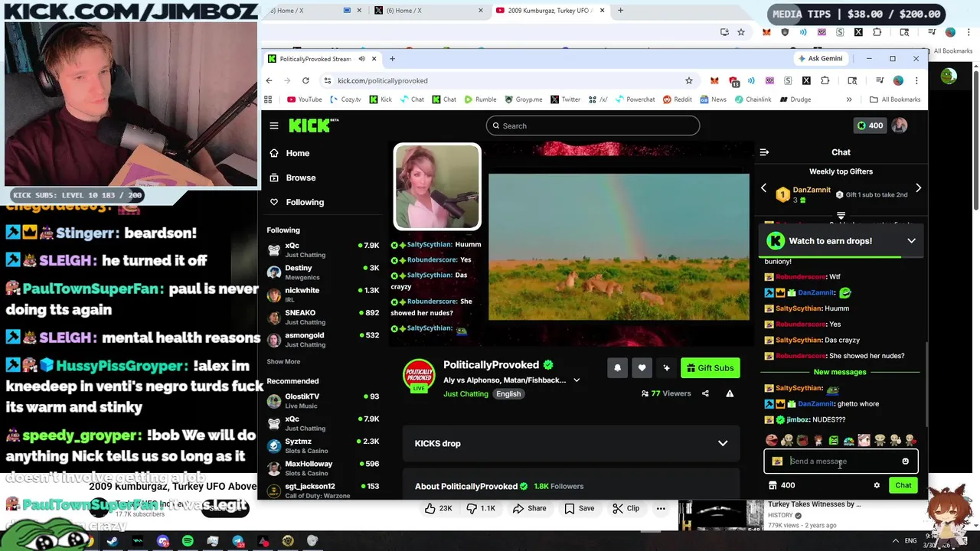Image resolution: width=980 pixels, height=551 pixels.
Task: Show previous Weekly Top Gifters entry
Action: [x=763, y=188]
